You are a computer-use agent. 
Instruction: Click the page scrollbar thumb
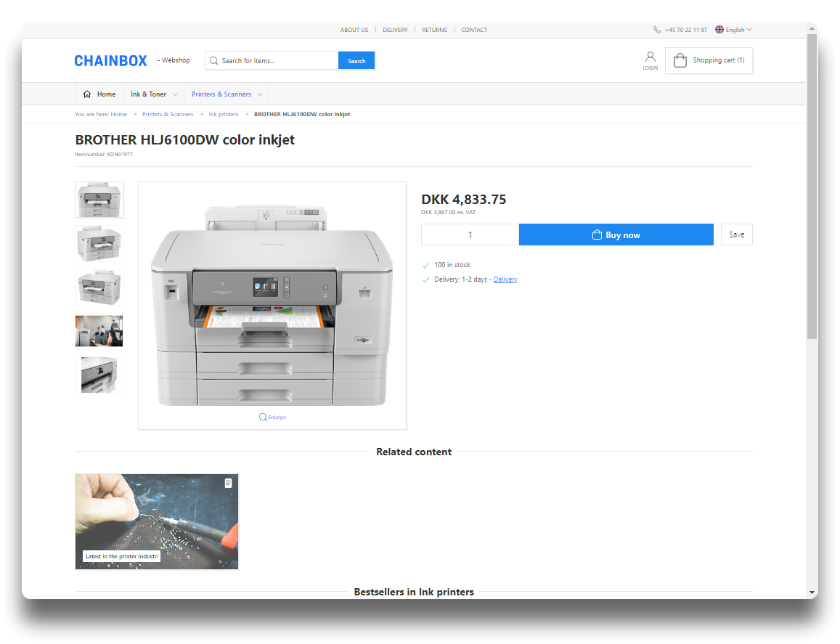pos(812,187)
